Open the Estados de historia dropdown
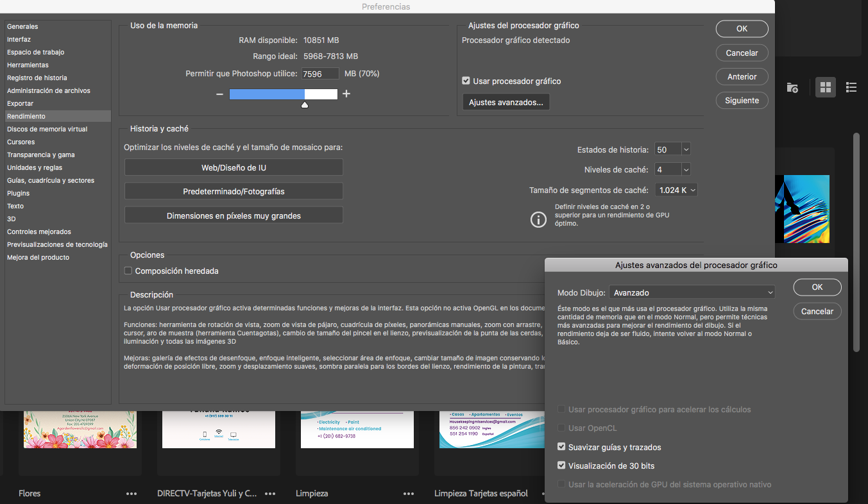Screen dimensions: 868x504 pyautogui.click(x=672, y=148)
